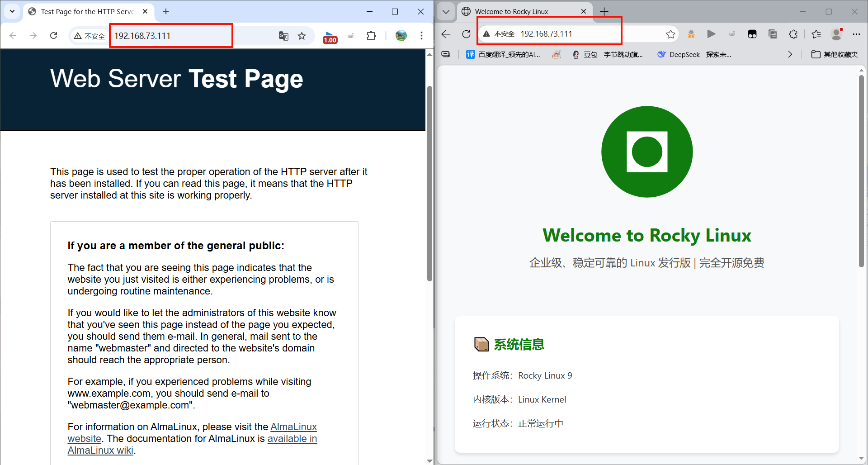Open the greyed-out Chrome extension beside 1.00 badge

tap(351, 36)
